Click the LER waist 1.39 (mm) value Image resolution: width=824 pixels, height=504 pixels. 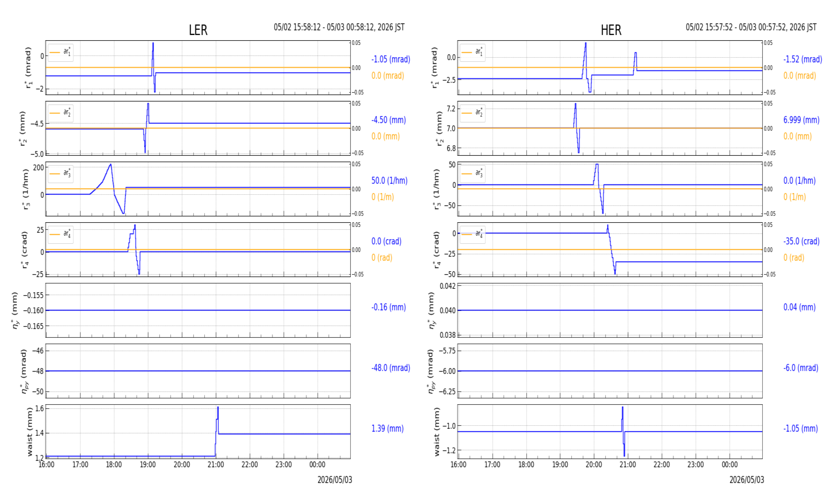point(387,429)
